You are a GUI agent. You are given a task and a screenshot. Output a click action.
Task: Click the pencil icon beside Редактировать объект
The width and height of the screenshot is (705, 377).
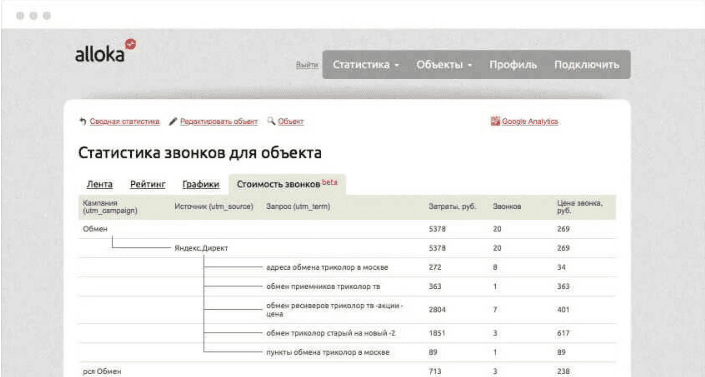(x=173, y=121)
